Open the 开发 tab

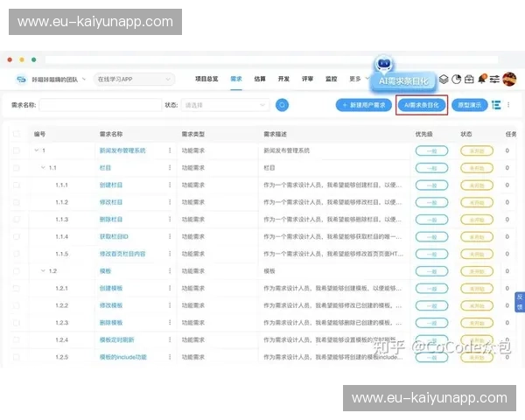click(283, 79)
